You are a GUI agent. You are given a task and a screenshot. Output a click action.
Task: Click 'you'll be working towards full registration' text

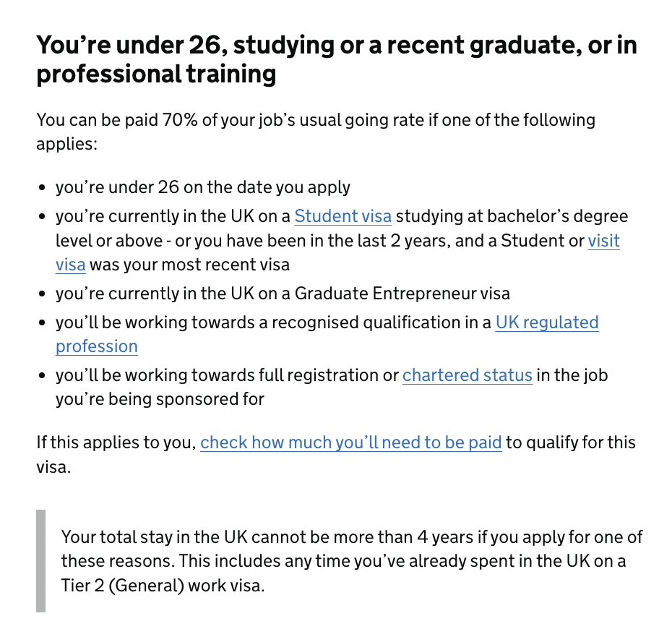coord(227,375)
